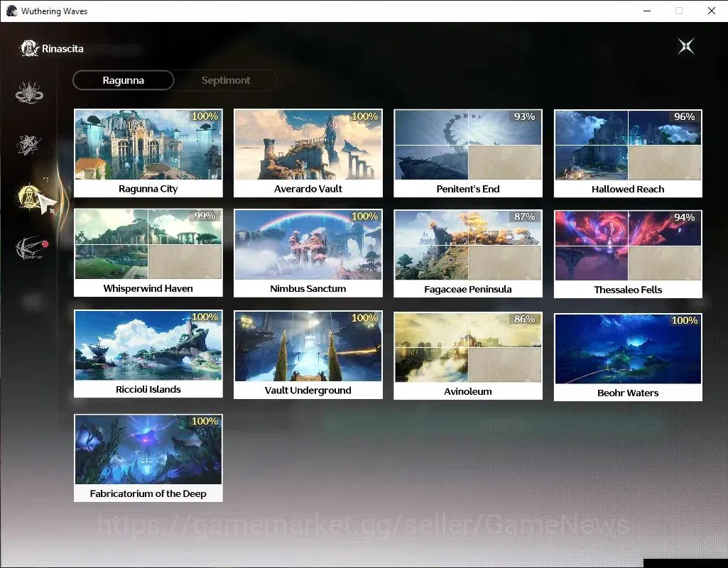Open the Hallowed Reach thumbnail
The width and height of the screenshot is (728, 568).
point(628,153)
